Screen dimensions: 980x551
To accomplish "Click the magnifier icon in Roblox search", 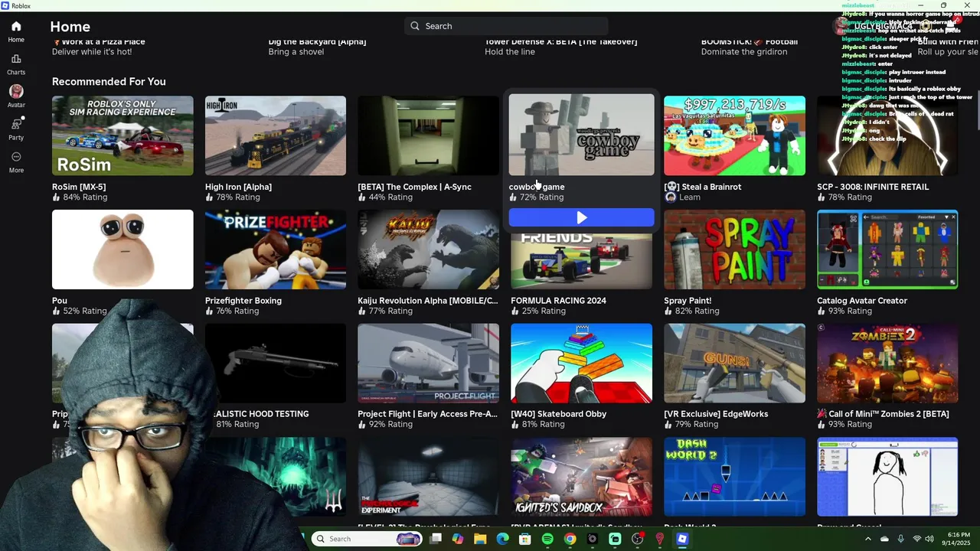I will click(x=415, y=26).
